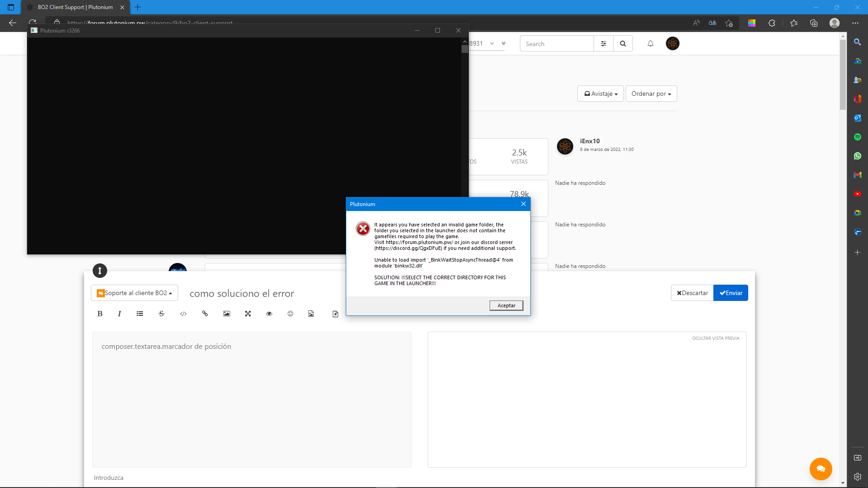Click the Read Aloud icon in the address bar
This screenshot has height=488, width=868.
[x=696, y=23]
